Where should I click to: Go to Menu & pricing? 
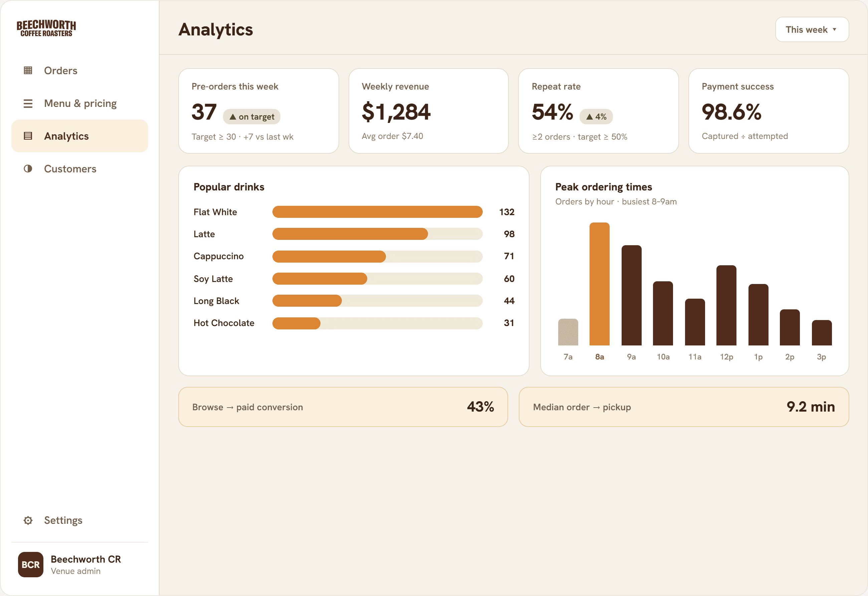pos(80,103)
